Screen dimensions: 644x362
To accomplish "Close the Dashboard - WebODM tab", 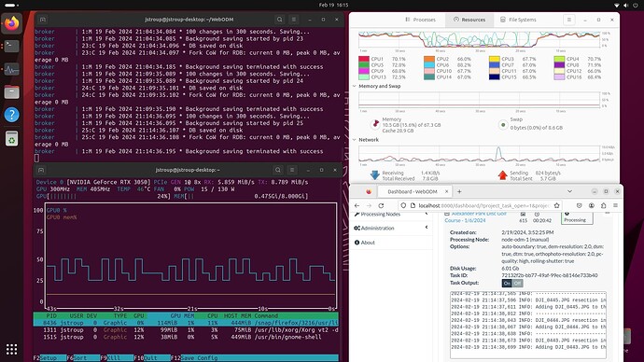I will click(x=446, y=191).
